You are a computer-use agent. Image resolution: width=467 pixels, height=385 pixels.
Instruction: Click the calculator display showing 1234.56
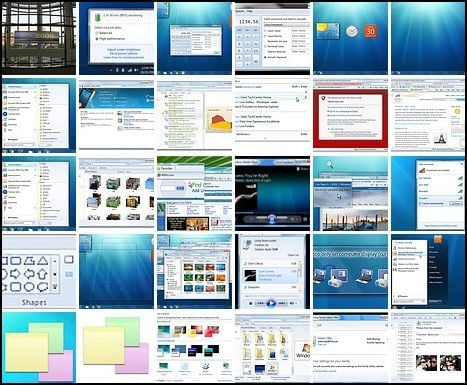coord(248,21)
